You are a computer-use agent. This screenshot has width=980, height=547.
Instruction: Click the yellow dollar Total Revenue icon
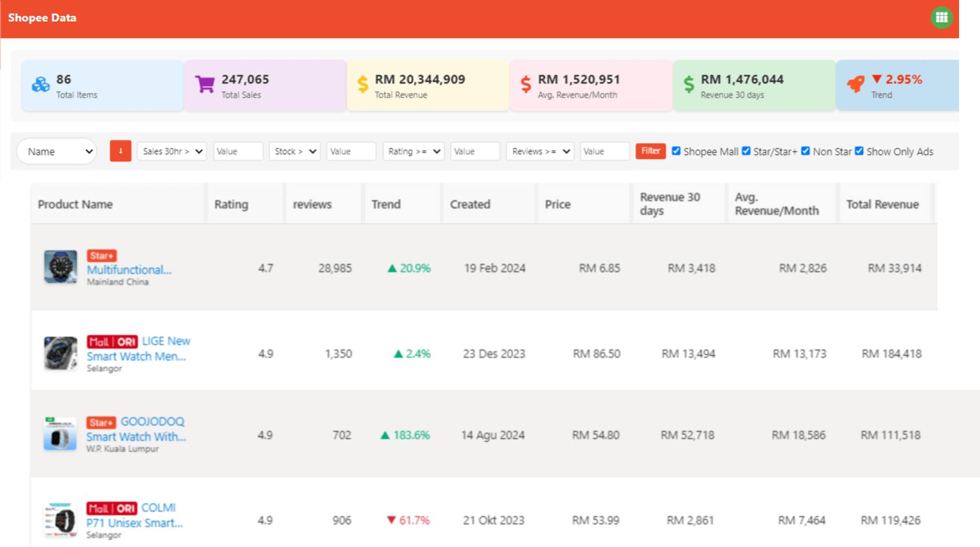[x=363, y=85]
